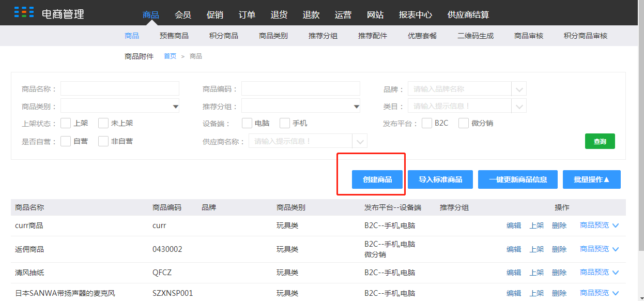Click 删除 for 清风抽纸 row
This screenshot has width=644, height=301.
559,273
